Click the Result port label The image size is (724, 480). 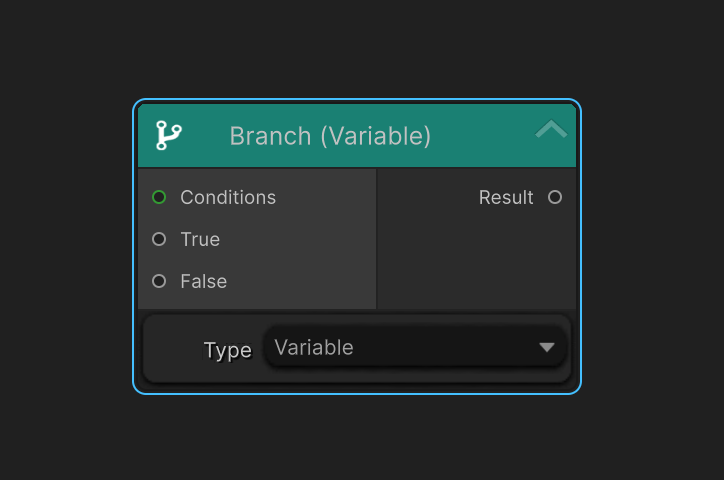pos(506,197)
